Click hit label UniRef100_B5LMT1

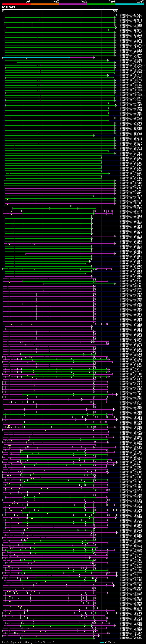(131, 75)
